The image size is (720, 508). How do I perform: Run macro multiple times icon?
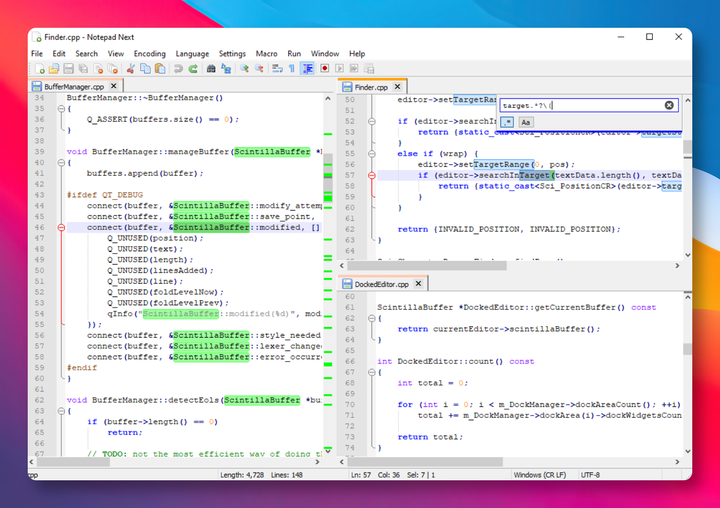(354, 68)
